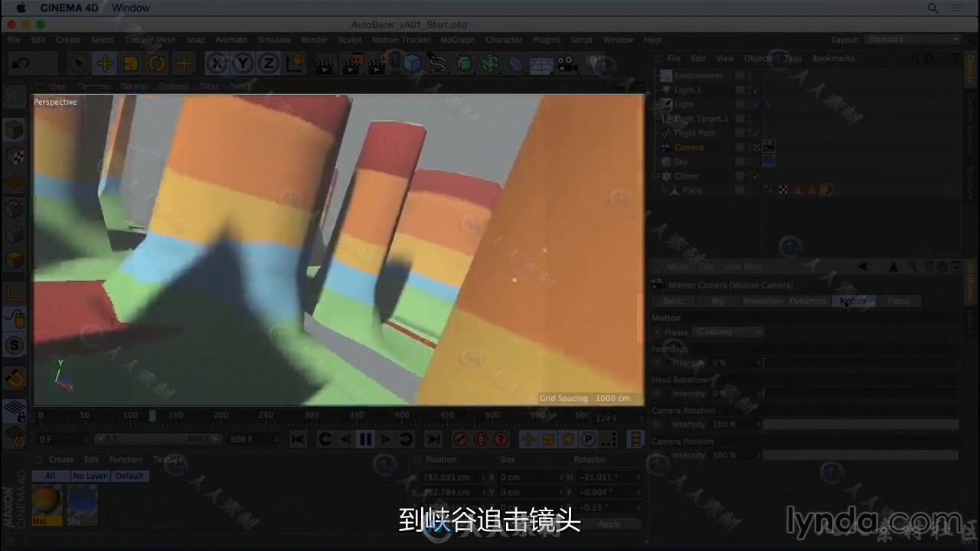
Task: Open the Character menu
Action: point(504,40)
